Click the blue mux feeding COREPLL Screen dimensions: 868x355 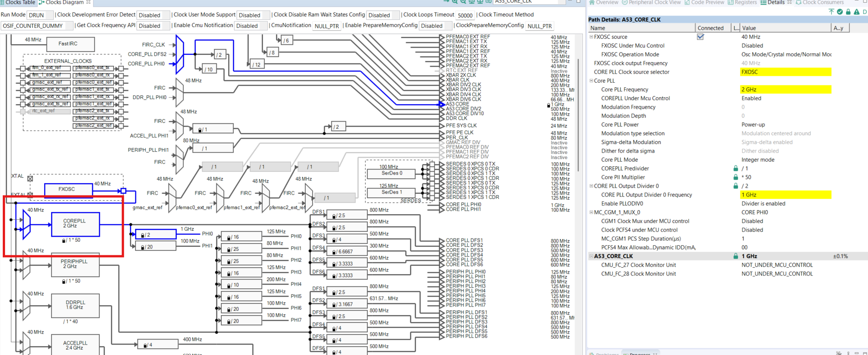[x=27, y=224]
